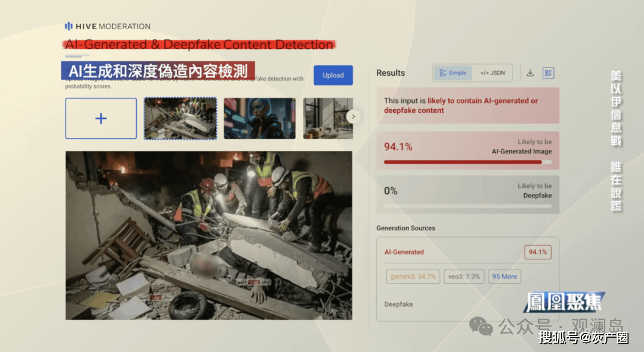Choose the cyberpunk woman sample thumbnail
Screen dimensions: 644x352
point(259,119)
